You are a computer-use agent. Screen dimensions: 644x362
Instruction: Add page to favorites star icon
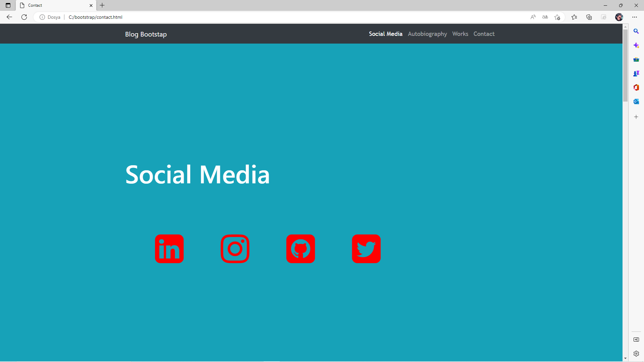coord(557,17)
